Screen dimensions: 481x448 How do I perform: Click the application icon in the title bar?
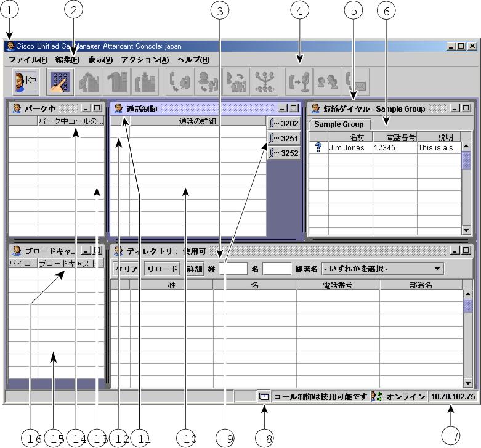[x=10, y=46]
